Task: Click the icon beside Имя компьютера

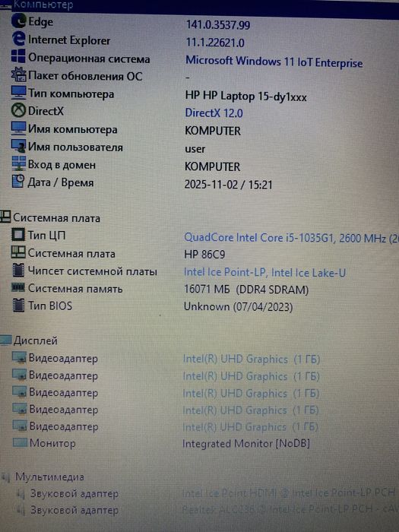Action: [18, 128]
